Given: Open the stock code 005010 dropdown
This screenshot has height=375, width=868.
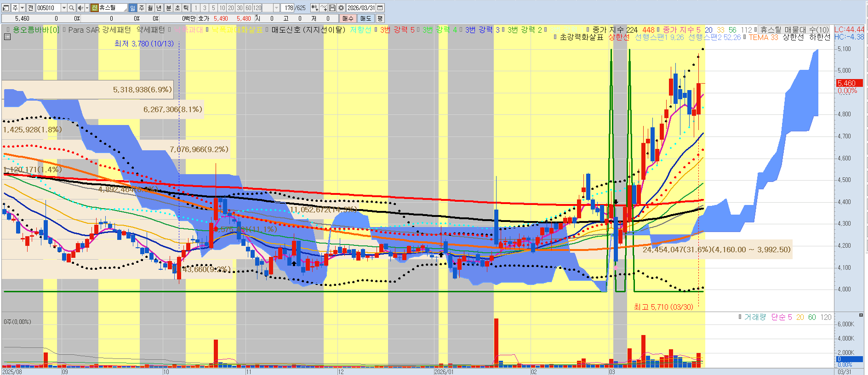Looking at the screenshot, I should (x=64, y=8).
